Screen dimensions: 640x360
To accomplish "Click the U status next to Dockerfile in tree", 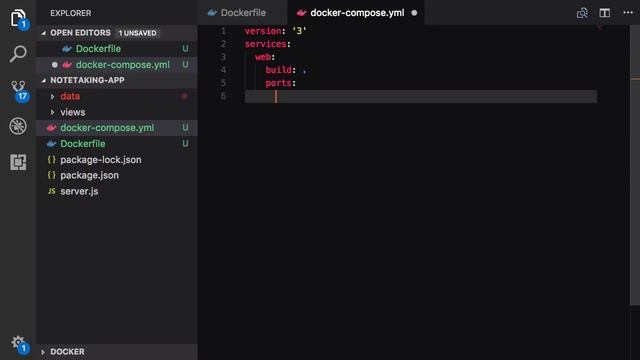I will click(185, 144).
